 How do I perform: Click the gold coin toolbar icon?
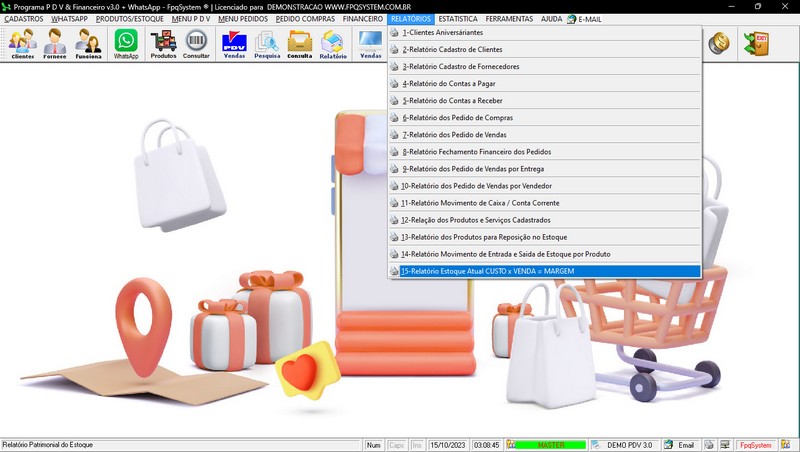(719, 43)
